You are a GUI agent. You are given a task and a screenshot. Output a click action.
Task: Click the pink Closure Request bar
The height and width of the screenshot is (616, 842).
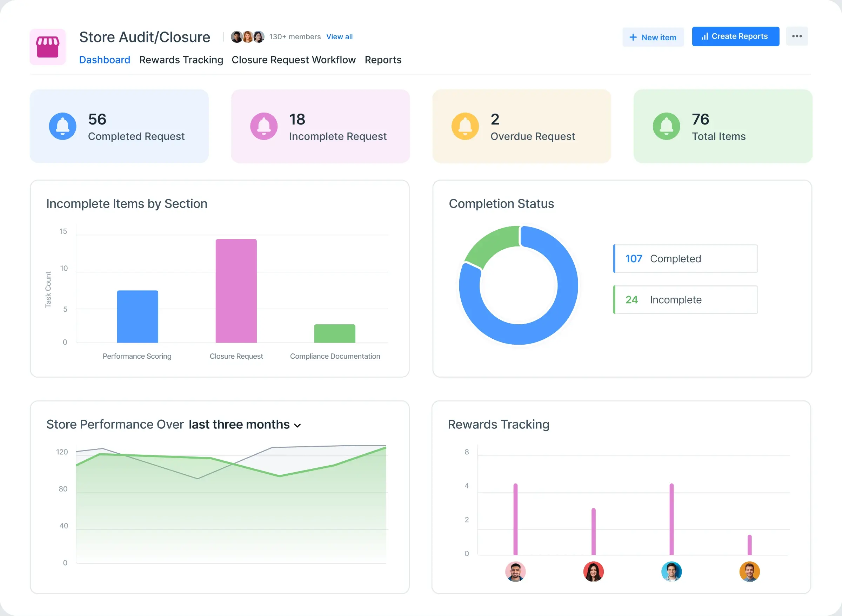tap(236, 291)
